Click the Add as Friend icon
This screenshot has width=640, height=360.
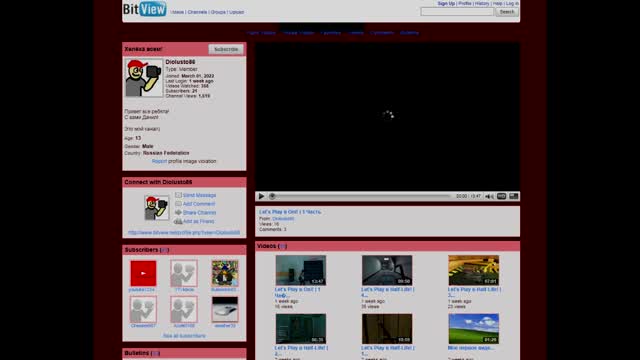click(178, 221)
